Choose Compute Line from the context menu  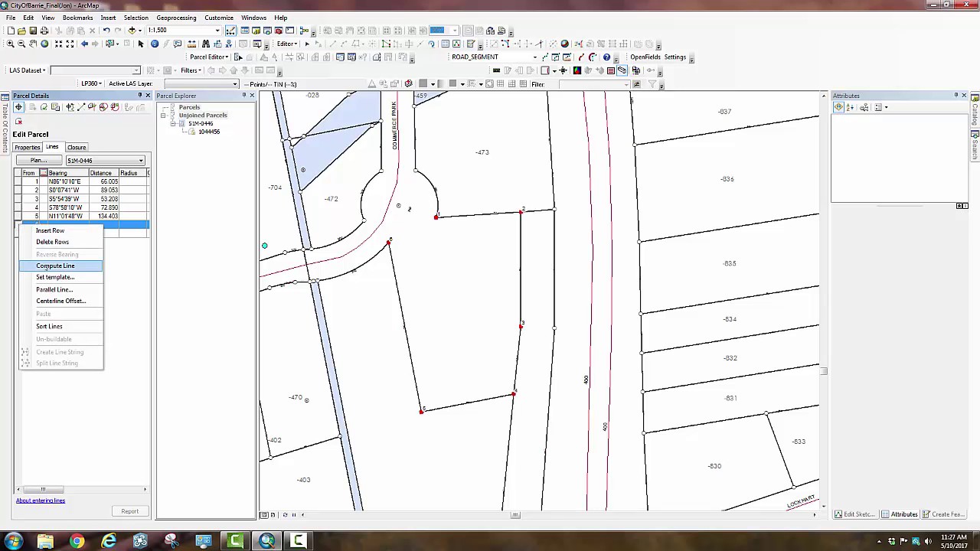[x=55, y=266]
